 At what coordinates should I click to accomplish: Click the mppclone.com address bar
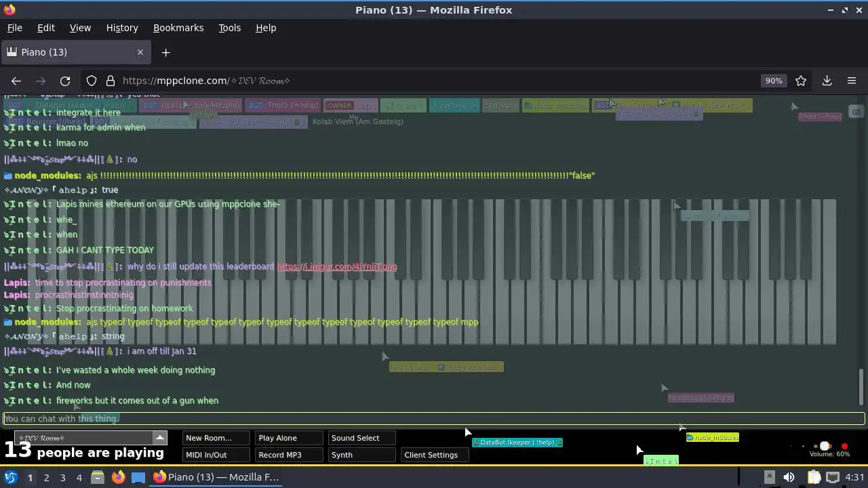point(434,81)
